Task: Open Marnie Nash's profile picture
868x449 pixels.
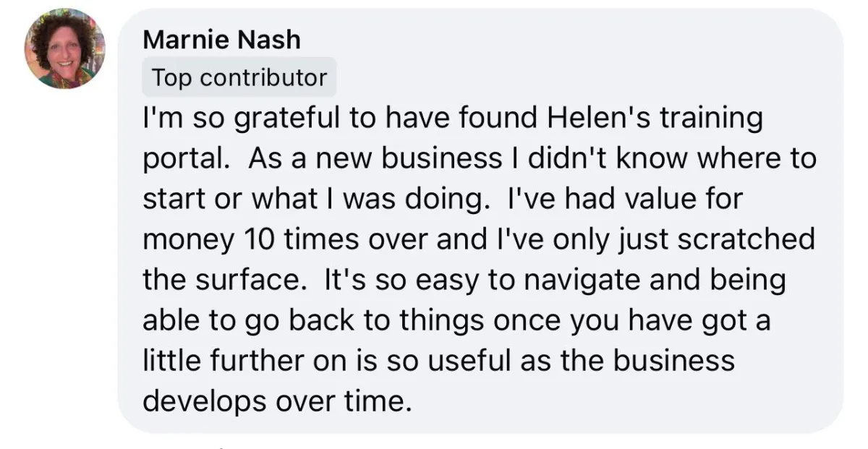Action: pyautogui.click(x=64, y=49)
